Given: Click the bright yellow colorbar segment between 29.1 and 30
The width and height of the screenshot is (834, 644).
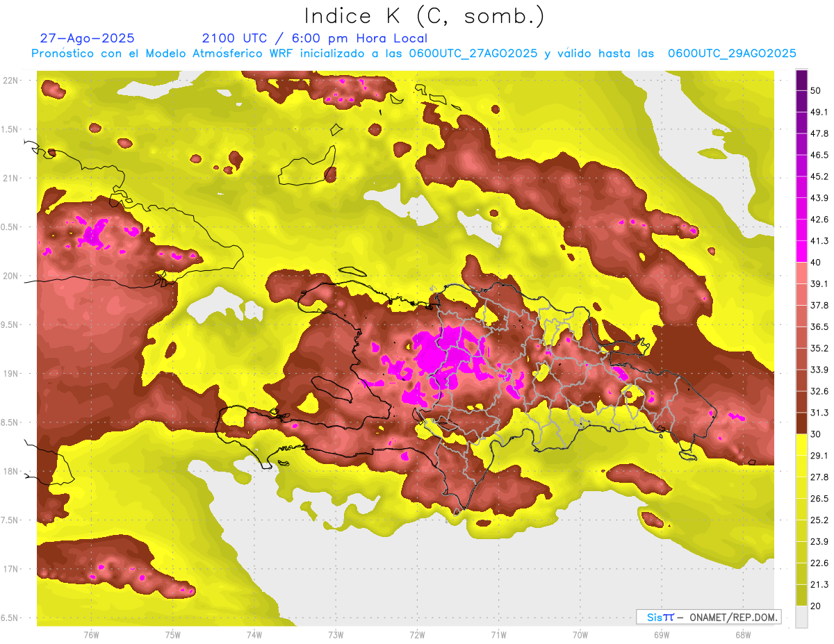Looking at the screenshot, I should pos(801,445).
